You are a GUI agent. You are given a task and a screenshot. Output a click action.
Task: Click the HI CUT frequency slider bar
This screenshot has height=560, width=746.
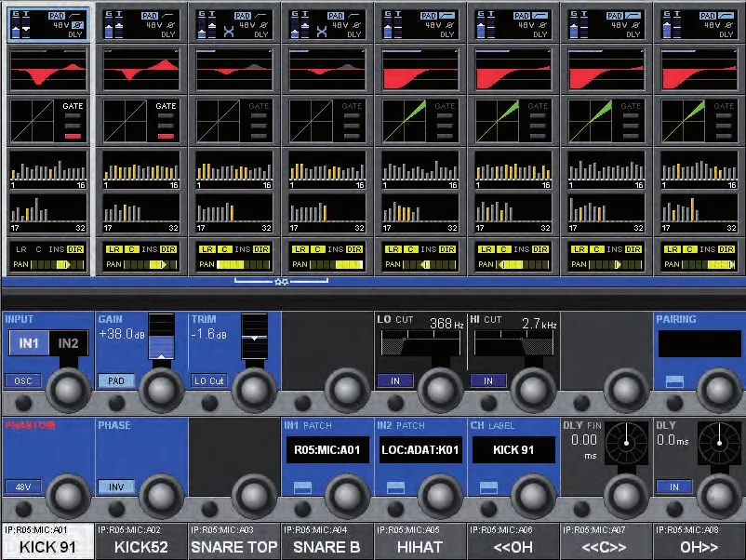tap(513, 343)
